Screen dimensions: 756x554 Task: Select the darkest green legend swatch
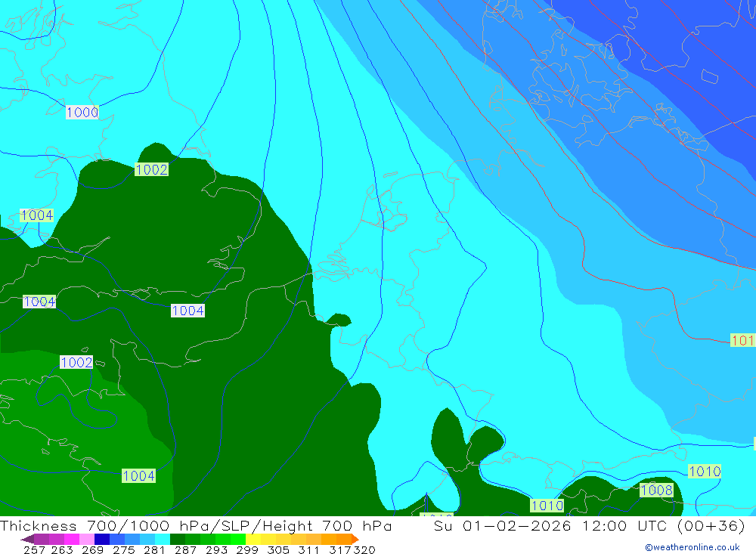(178, 539)
